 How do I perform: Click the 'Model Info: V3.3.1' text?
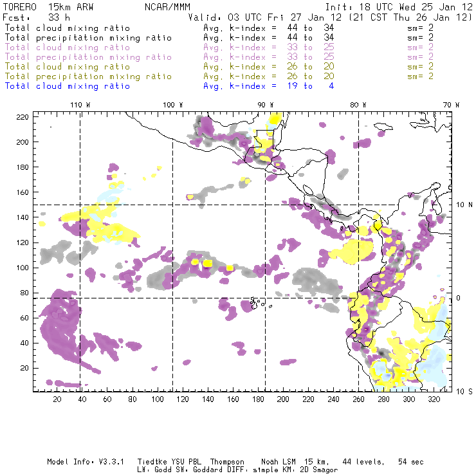[86, 462]
